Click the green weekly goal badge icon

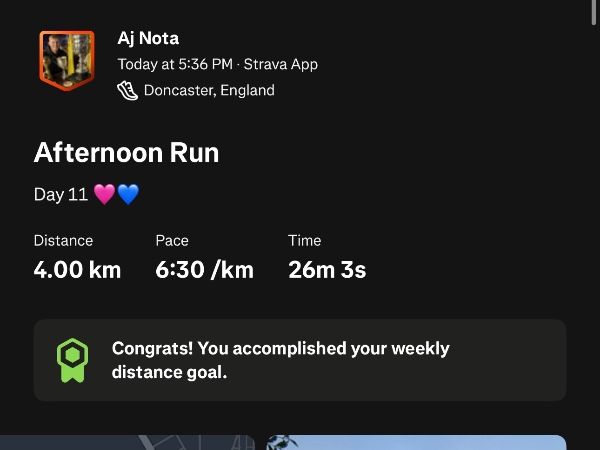coord(69,360)
